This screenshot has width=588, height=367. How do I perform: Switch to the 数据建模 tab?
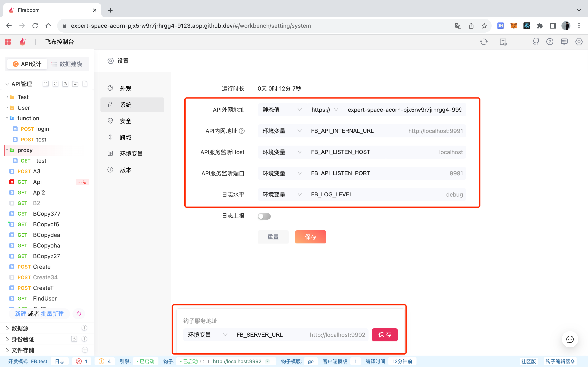coord(67,64)
